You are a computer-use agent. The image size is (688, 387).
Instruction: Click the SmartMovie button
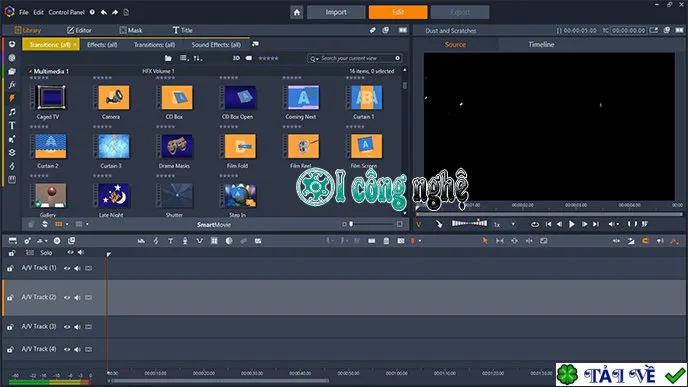tap(214, 225)
